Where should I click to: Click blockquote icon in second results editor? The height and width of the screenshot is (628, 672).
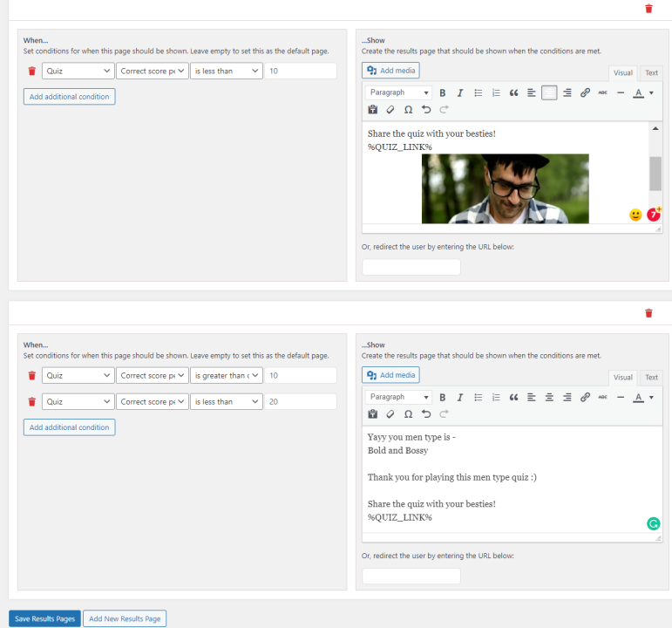tap(513, 397)
